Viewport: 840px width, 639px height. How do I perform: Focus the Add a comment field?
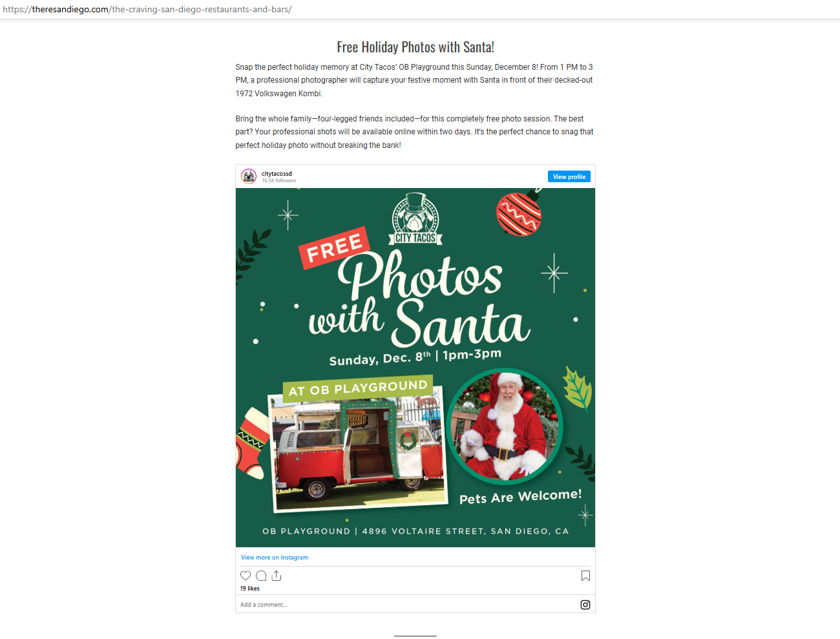pos(407,605)
